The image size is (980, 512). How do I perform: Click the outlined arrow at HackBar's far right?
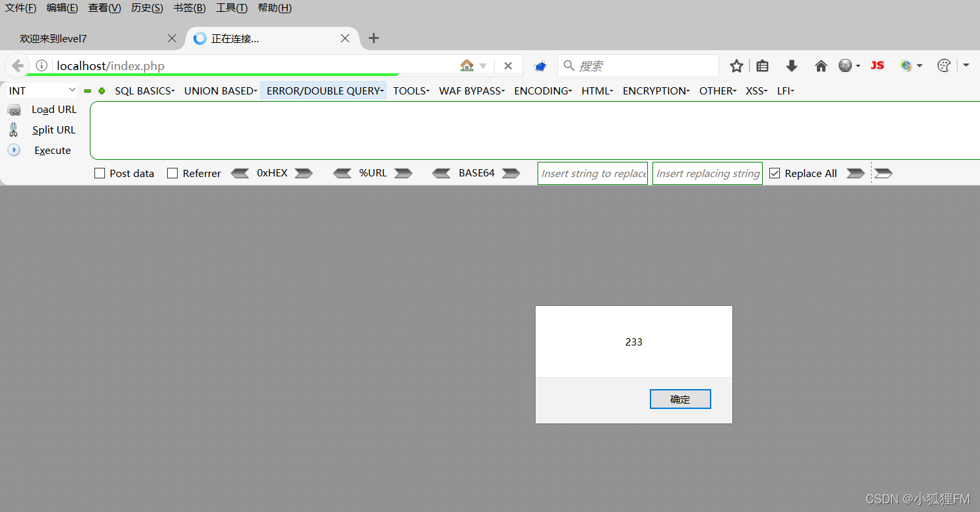coord(884,173)
